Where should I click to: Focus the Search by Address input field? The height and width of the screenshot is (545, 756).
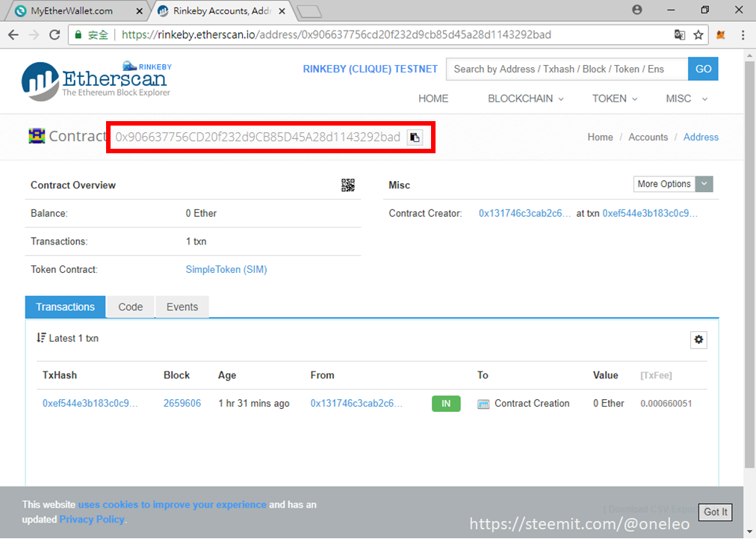[x=567, y=69]
